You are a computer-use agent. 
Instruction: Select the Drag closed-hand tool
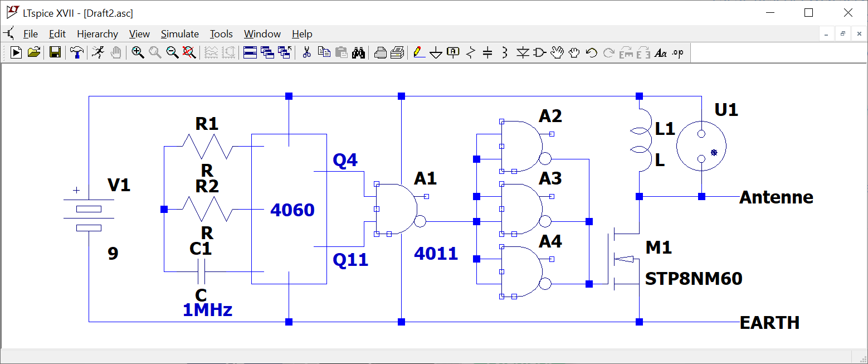pos(574,52)
